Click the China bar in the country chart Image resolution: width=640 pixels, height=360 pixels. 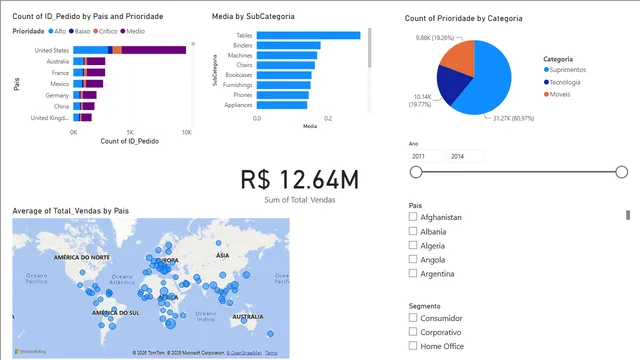84,106
